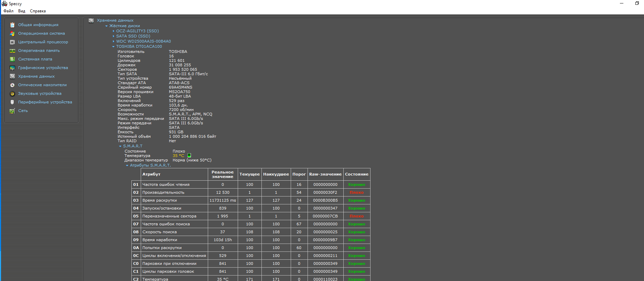The image size is (644, 281).
Task: Collapse the TOSHIBA DT01ACA100 node
Action: [113, 47]
